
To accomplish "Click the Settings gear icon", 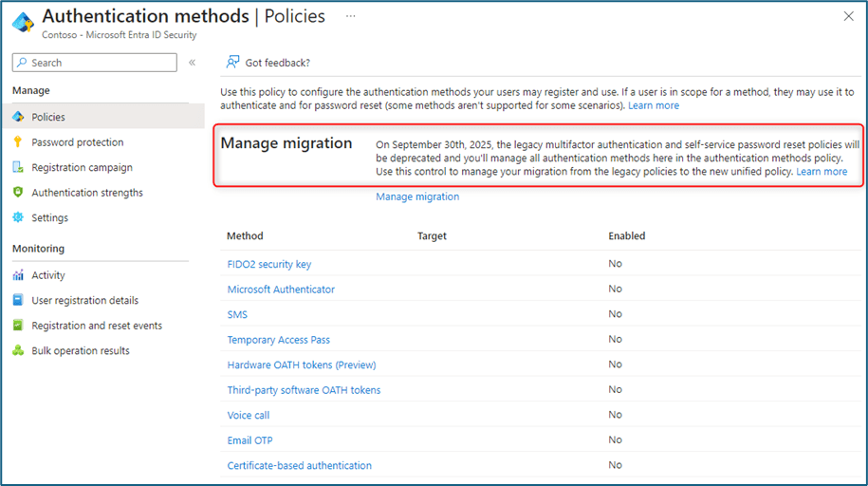I will click(18, 218).
